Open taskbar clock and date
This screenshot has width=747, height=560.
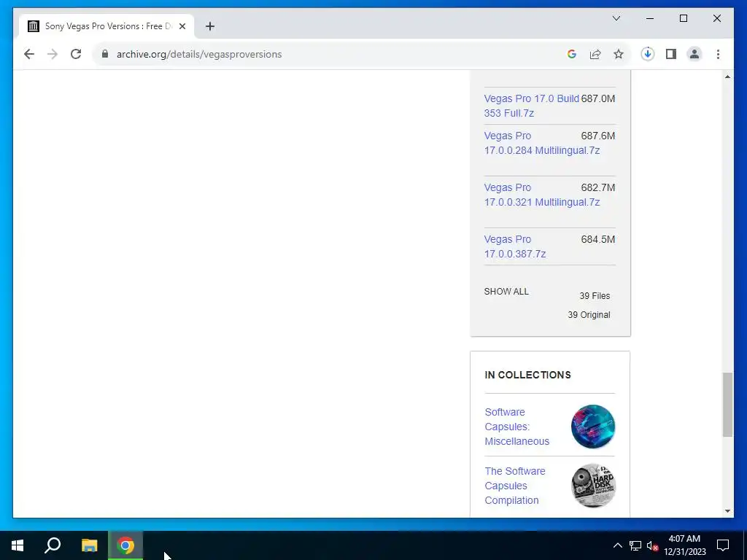pos(684,545)
